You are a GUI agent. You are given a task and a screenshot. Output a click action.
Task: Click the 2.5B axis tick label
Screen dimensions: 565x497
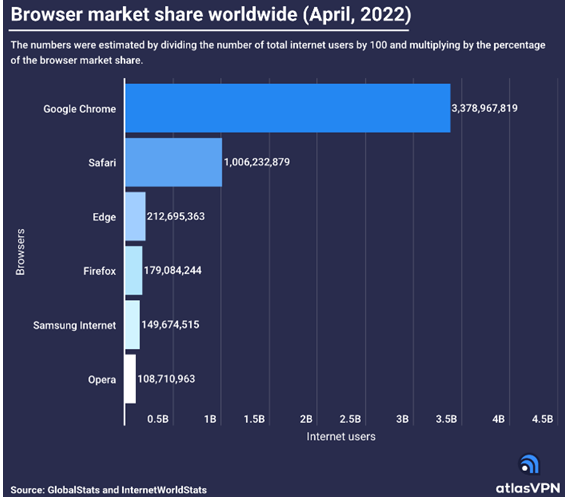(350, 419)
